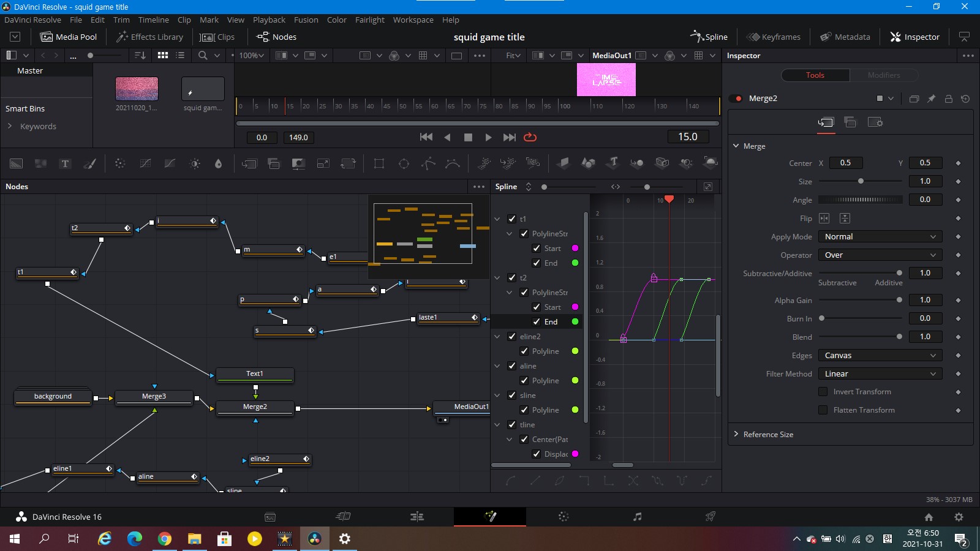Viewport: 980px width, 551px height.
Task: Add a Text 3D node
Action: (x=612, y=163)
